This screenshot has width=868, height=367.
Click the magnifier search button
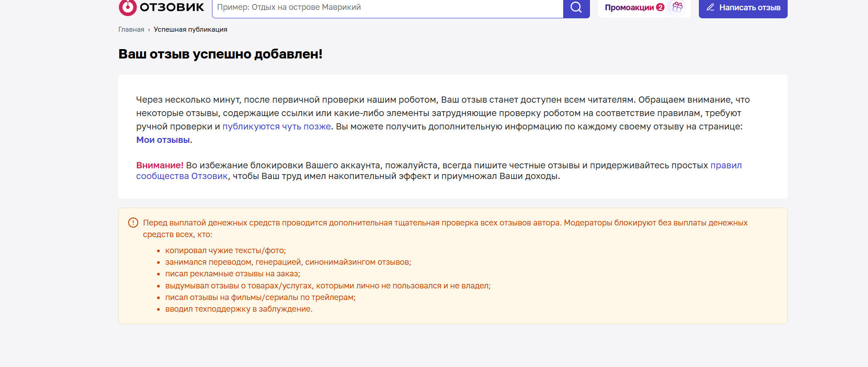(576, 8)
